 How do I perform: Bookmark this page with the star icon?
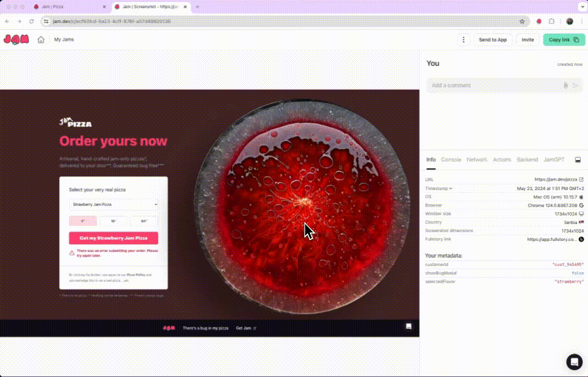[x=522, y=21]
